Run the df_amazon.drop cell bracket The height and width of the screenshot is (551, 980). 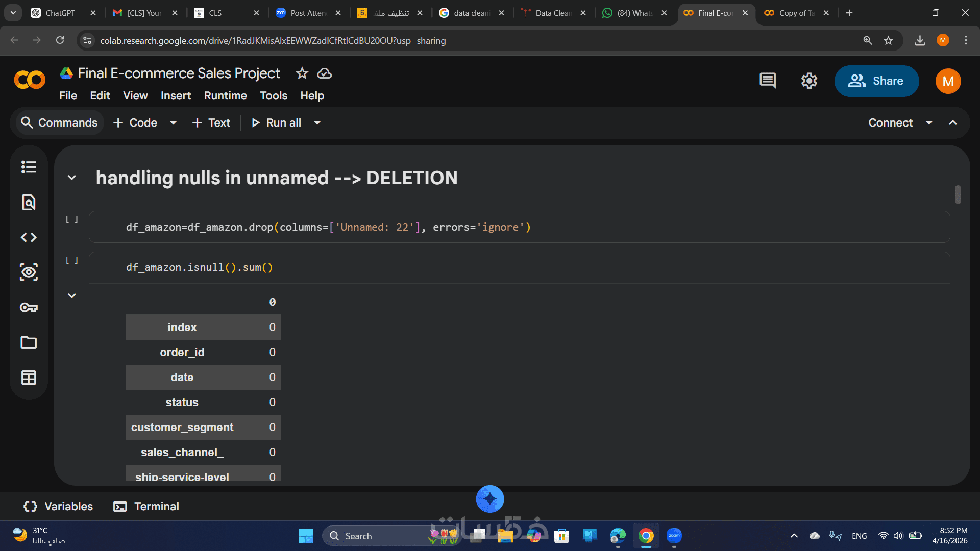[x=72, y=219]
